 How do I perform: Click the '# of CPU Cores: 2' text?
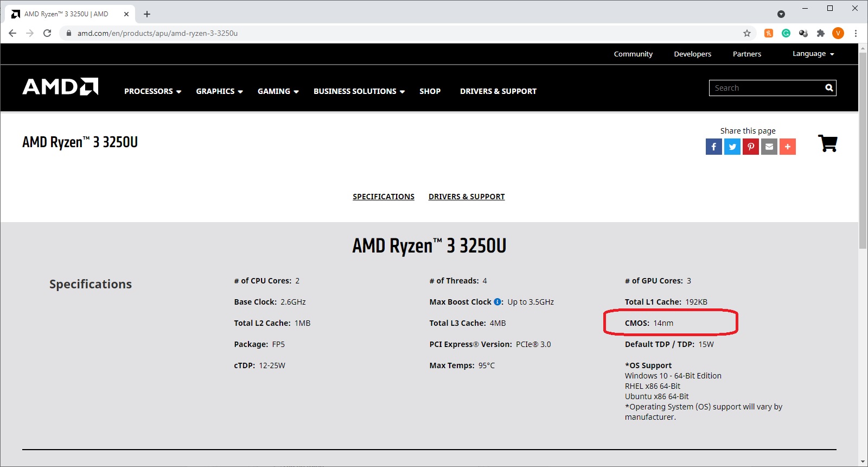tap(267, 281)
